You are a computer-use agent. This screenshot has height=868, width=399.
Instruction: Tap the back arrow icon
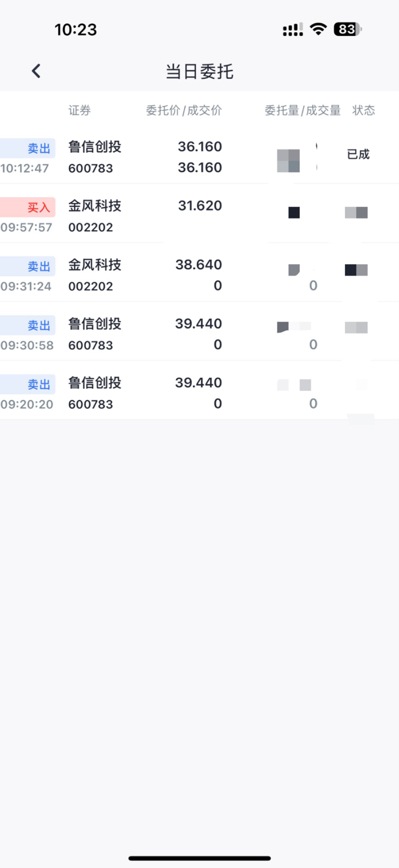click(x=36, y=71)
